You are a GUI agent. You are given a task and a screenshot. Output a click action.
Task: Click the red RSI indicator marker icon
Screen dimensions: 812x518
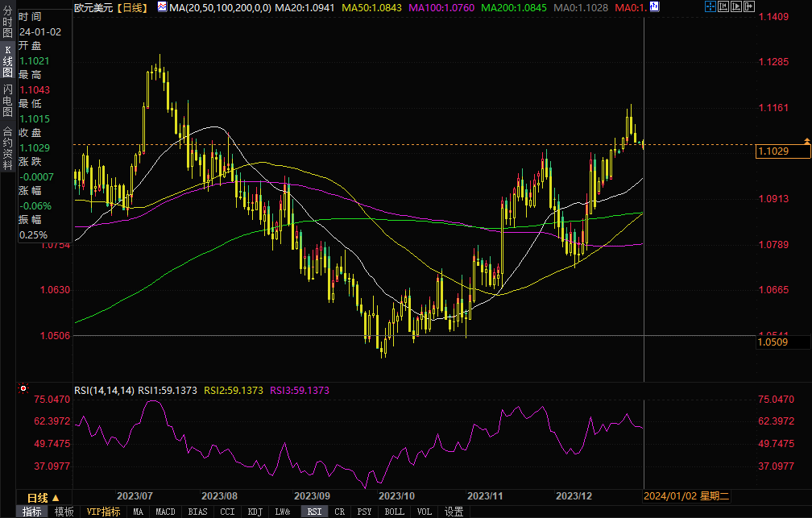[23, 388]
